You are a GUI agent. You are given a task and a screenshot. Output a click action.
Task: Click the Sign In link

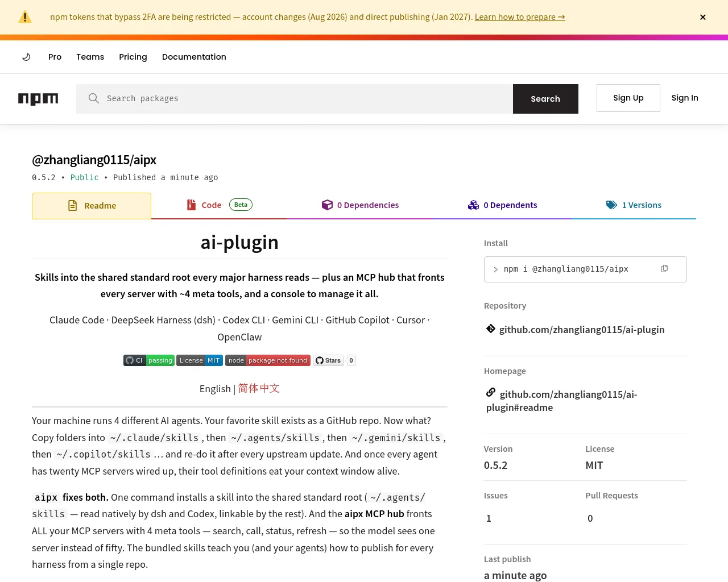click(x=685, y=98)
